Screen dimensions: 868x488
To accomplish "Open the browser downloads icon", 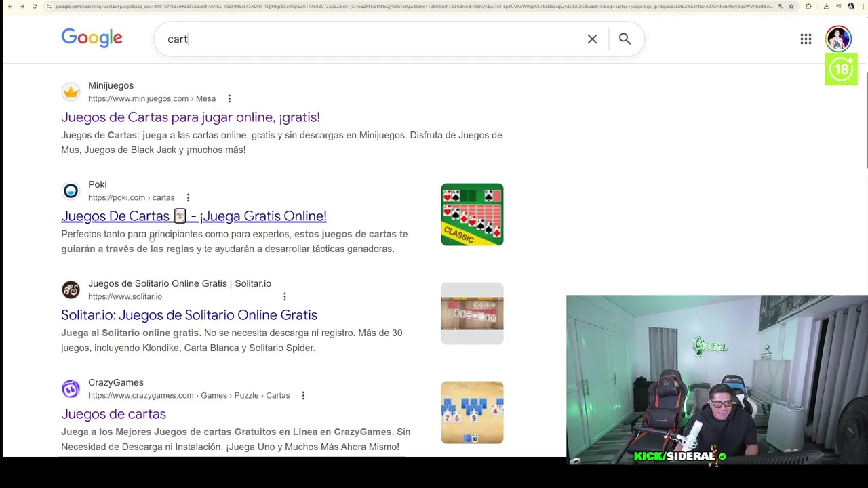I will (x=826, y=6).
